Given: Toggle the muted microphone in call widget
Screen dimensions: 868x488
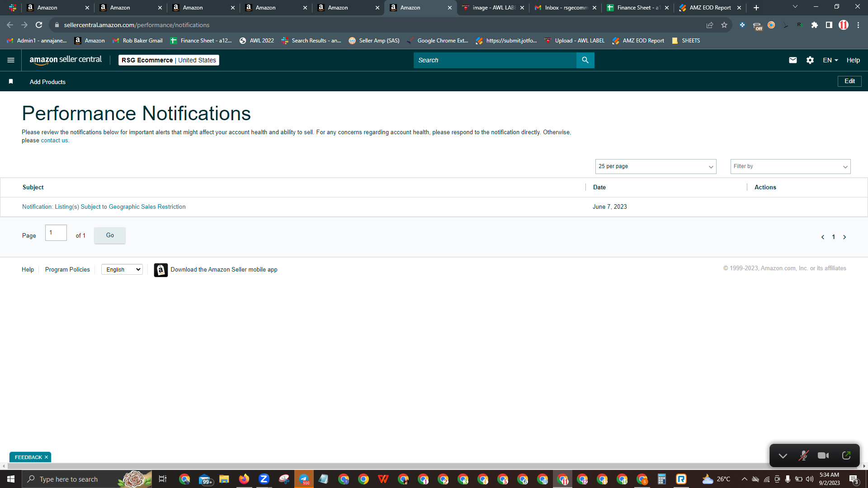Looking at the screenshot, I should coord(803,455).
